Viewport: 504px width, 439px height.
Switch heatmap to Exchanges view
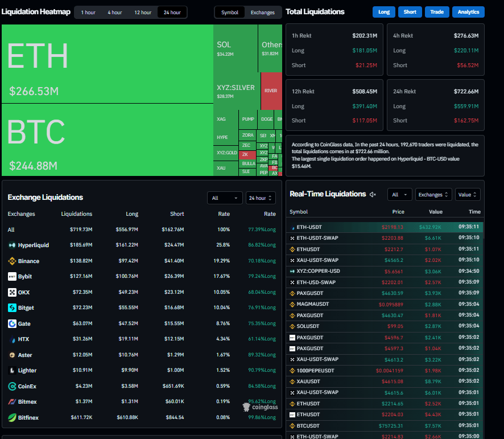pos(263,13)
